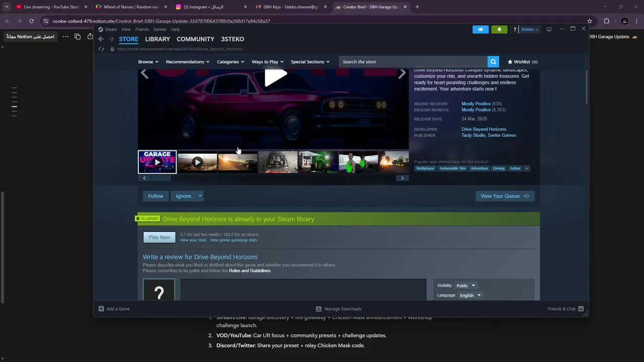Click the Steam help question mark icon

click(x=515, y=29)
